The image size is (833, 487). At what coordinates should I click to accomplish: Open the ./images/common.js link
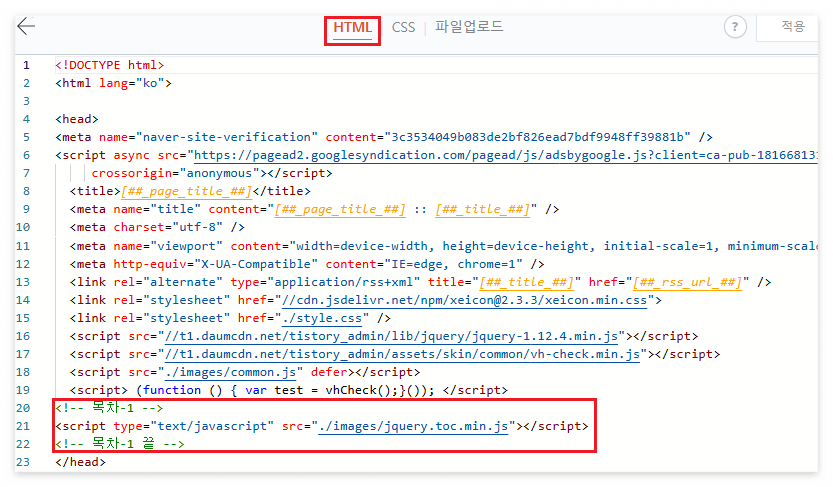pos(231,372)
